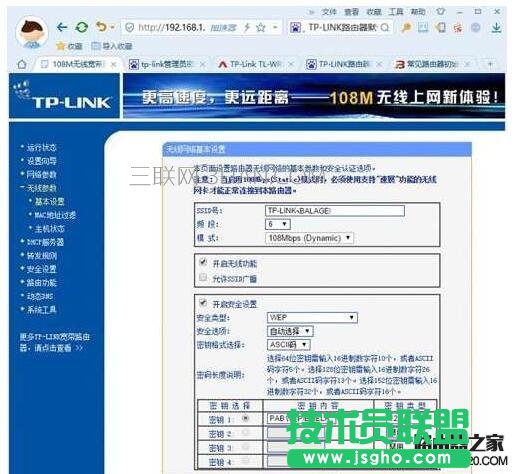The image size is (514, 474).
Task: Open a new tab with the plus button
Action: tap(490, 64)
